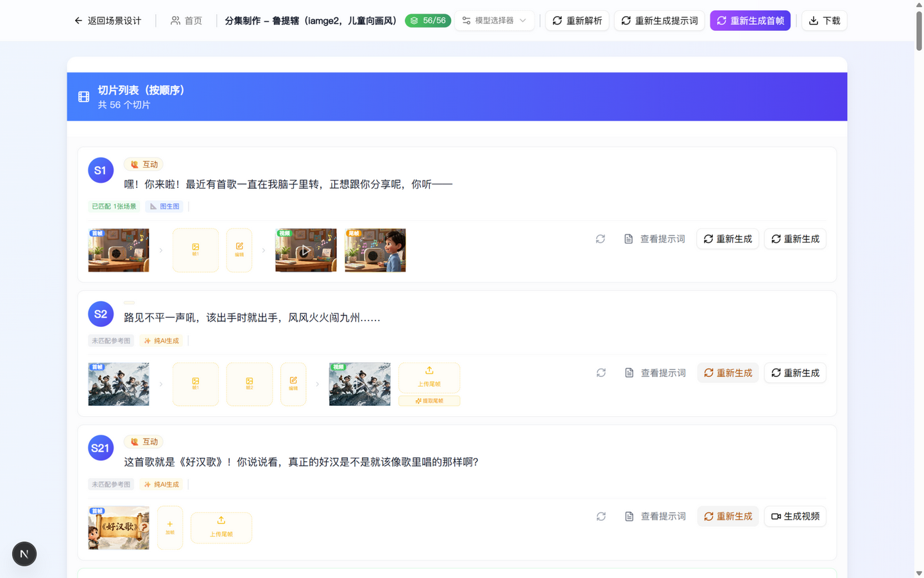924x578 pixels.
Task: Click the 重新解析 button
Action: tap(577, 21)
